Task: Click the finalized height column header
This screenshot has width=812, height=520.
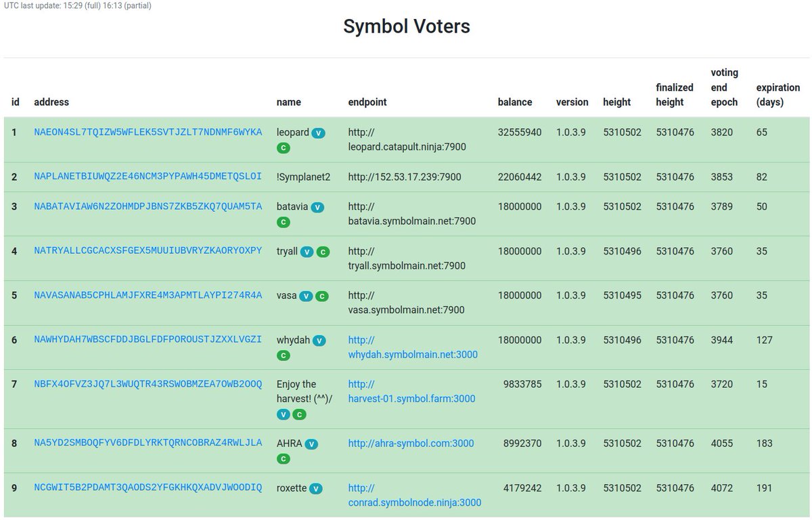Action: (x=675, y=95)
